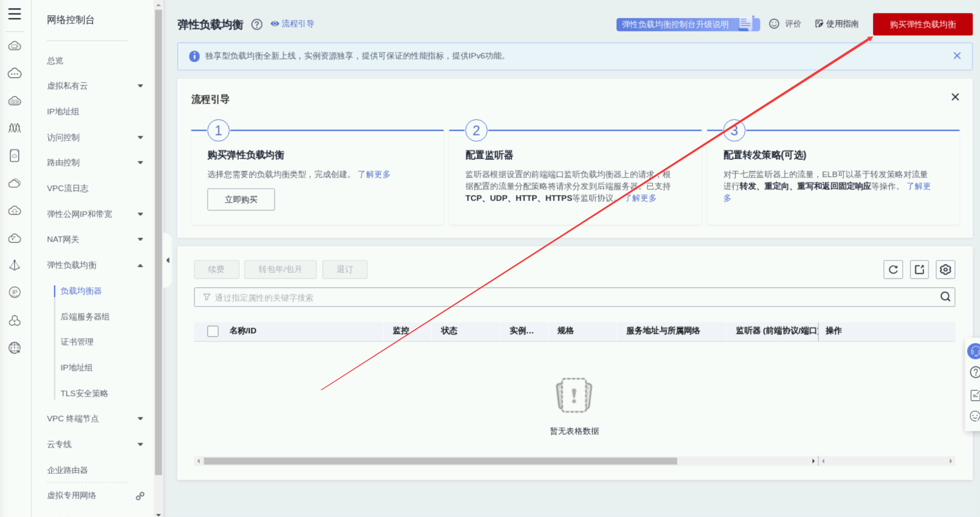
Task: Expand the 路由控制 menu
Action: [140, 162]
